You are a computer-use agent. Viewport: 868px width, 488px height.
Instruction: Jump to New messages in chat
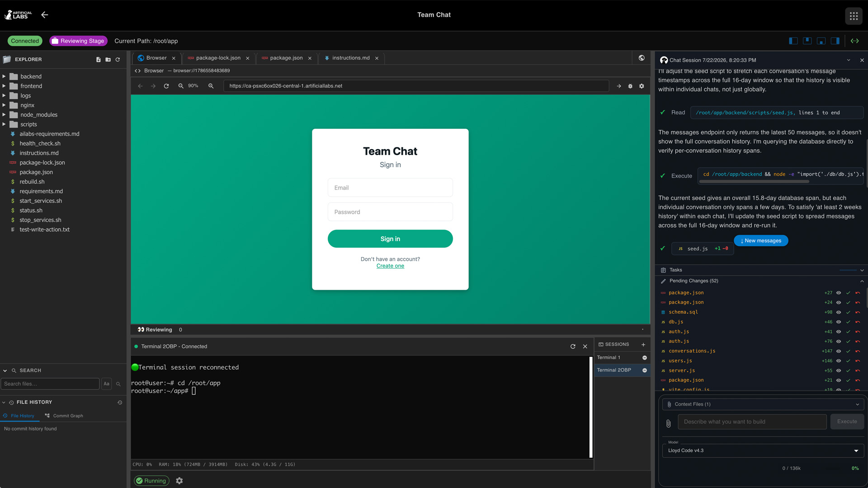pos(761,241)
